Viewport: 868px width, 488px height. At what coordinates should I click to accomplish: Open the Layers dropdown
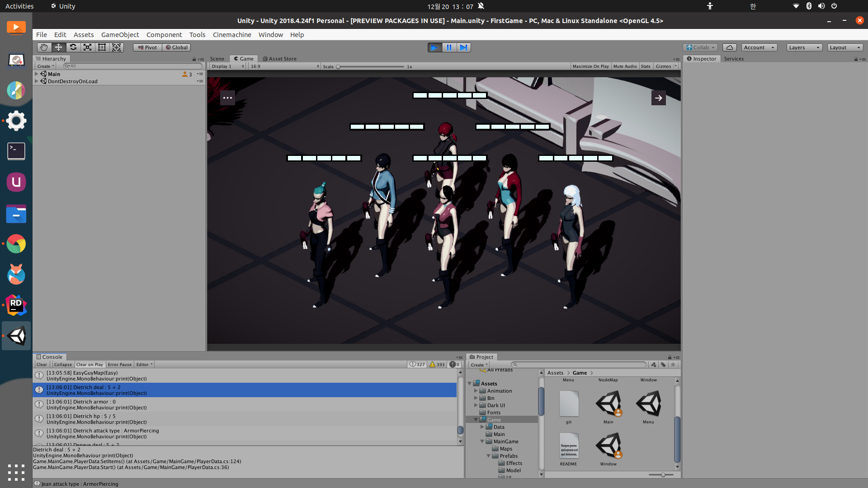click(x=804, y=47)
